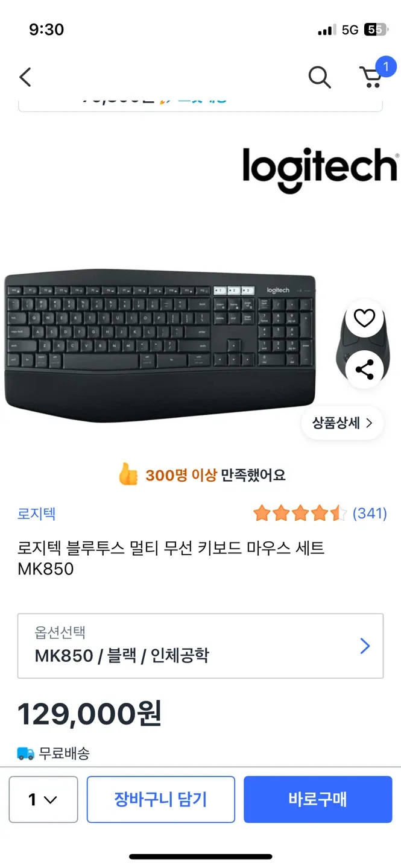Viewport: 401px width, 868px height.
Task: Tap the cart badge showing 1
Action: point(386,66)
